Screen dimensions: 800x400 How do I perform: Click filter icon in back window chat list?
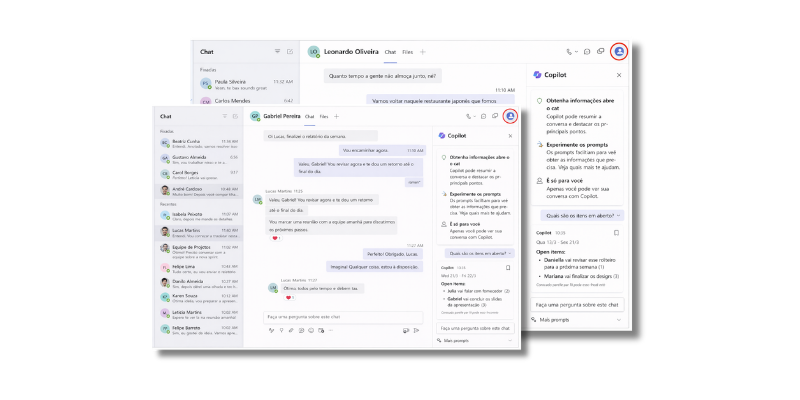pyautogui.click(x=278, y=52)
